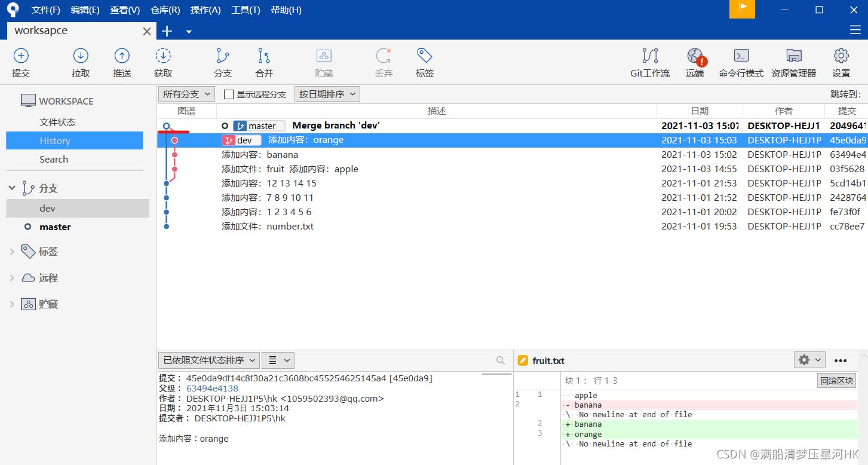This screenshot has width=868, height=465.
Task: Open the diff gear settings dropdown
Action: [809, 360]
